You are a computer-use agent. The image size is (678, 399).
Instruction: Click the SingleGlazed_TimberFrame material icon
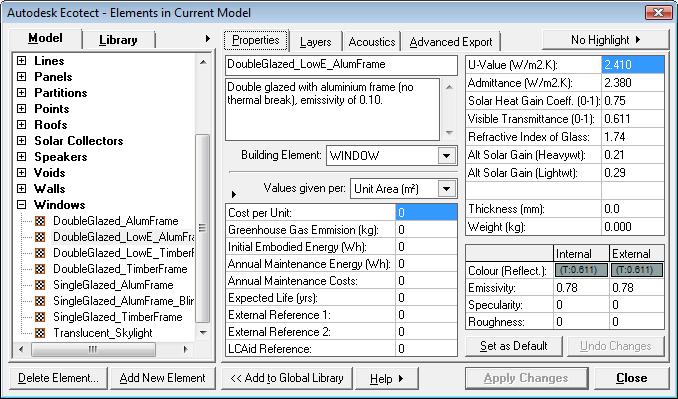40,317
